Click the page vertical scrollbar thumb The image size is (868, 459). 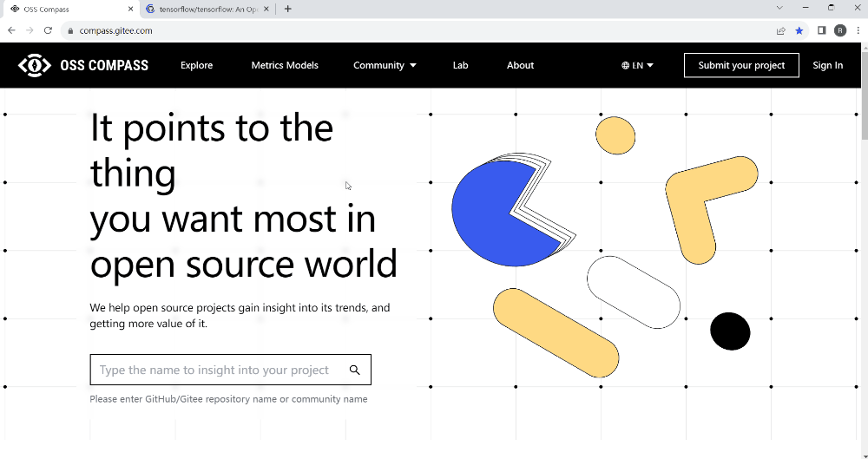864,97
